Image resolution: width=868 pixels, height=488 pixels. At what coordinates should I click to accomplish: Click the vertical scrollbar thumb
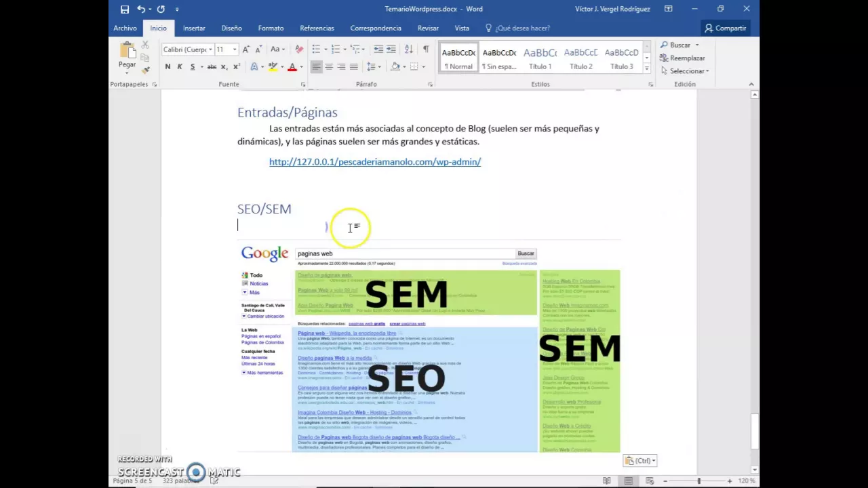pyautogui.click(x=755, y=430)
